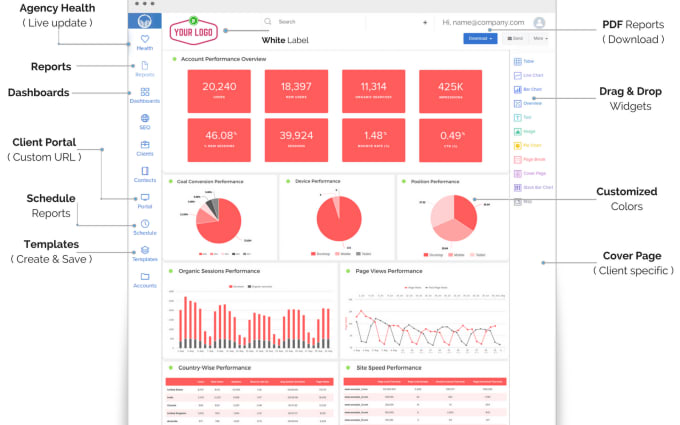
Task: Select the Image widget
Action: [x=525, y=131]
